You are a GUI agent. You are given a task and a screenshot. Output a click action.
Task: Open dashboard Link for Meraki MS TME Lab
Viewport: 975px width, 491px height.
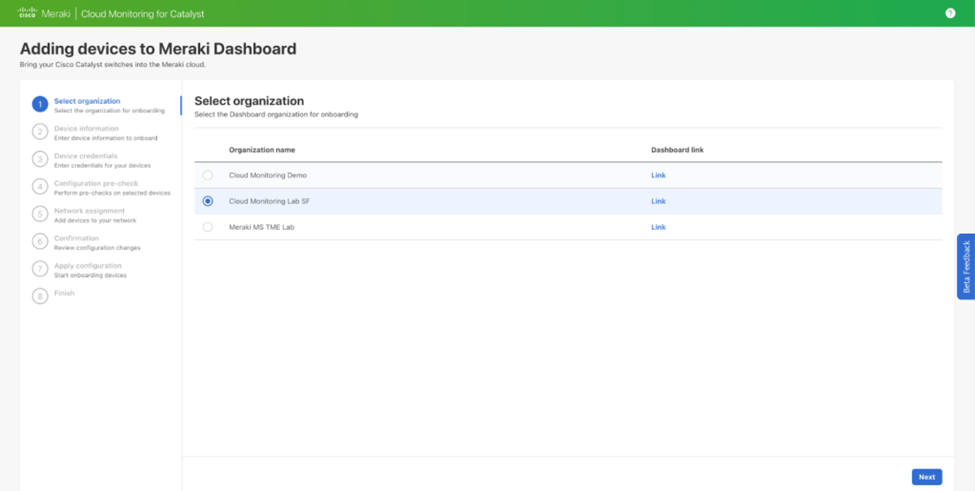coord(658,227)
